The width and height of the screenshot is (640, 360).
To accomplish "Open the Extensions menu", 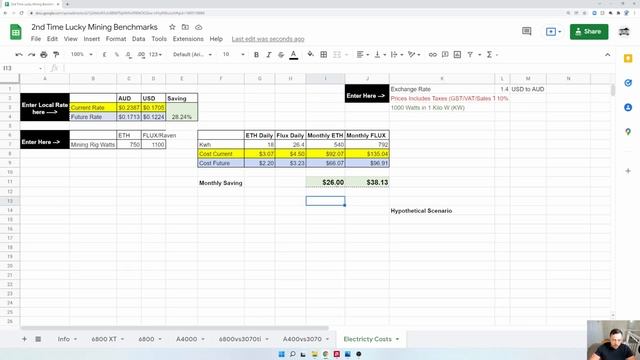I will [x=188, y=39].
